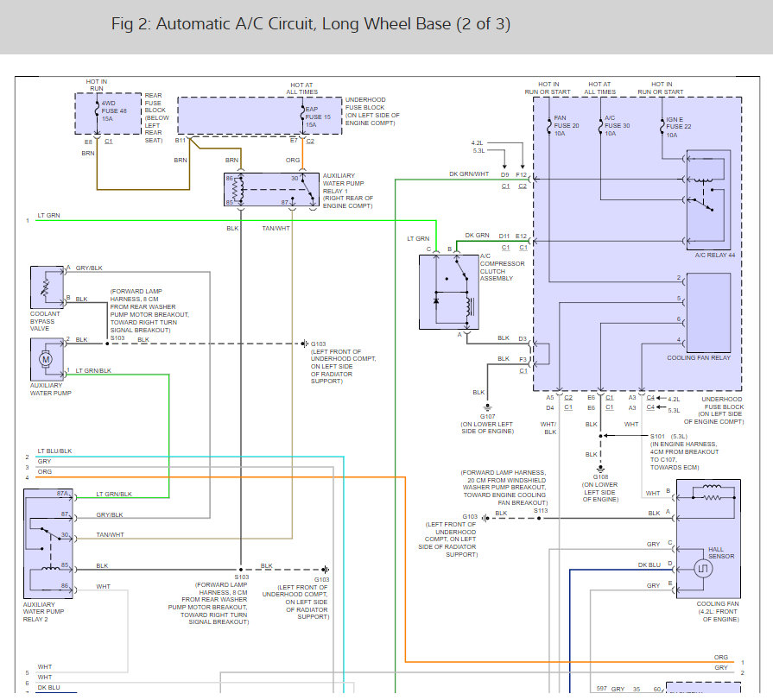Select the 'LT BLU/BLK' wire label
Image resolution: width=773 pixels, height=700 pixels.
pyautogui.click(x=54, y=451)
